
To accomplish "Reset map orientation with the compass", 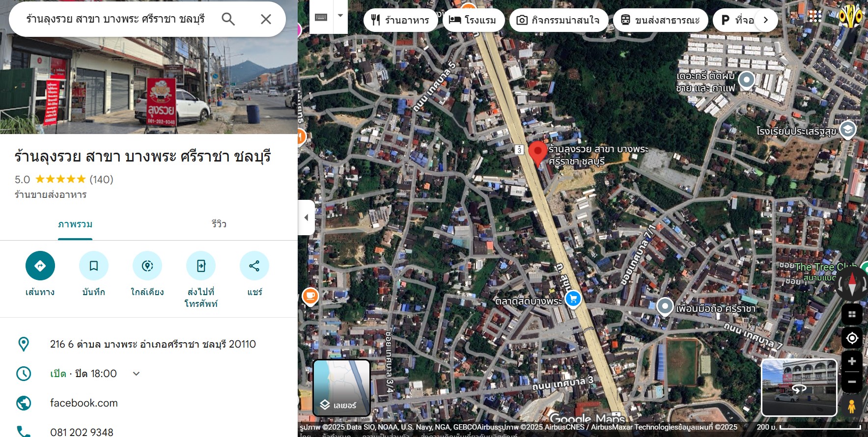I will (x=852, y=284).
